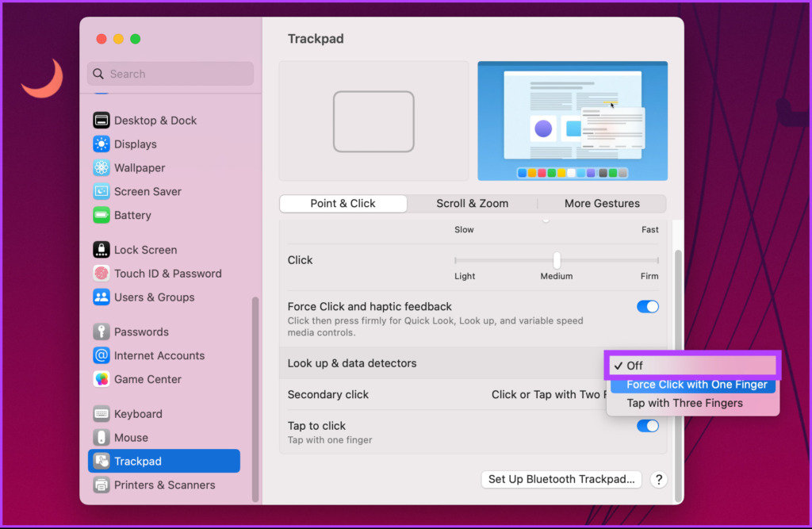This screenshot has width=812, height=529.
Task: Click the magnifying glass search icon
Action: click(x=98, y=74)
